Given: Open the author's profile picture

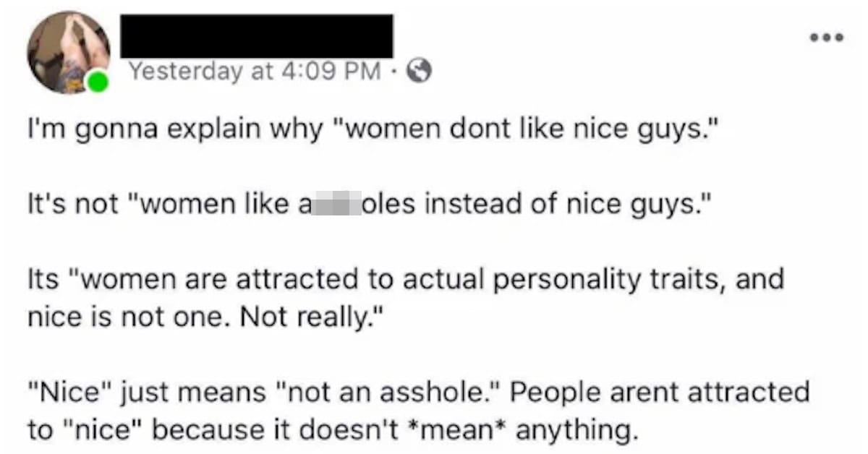Looking at the screenshot, I should [69, 52].
